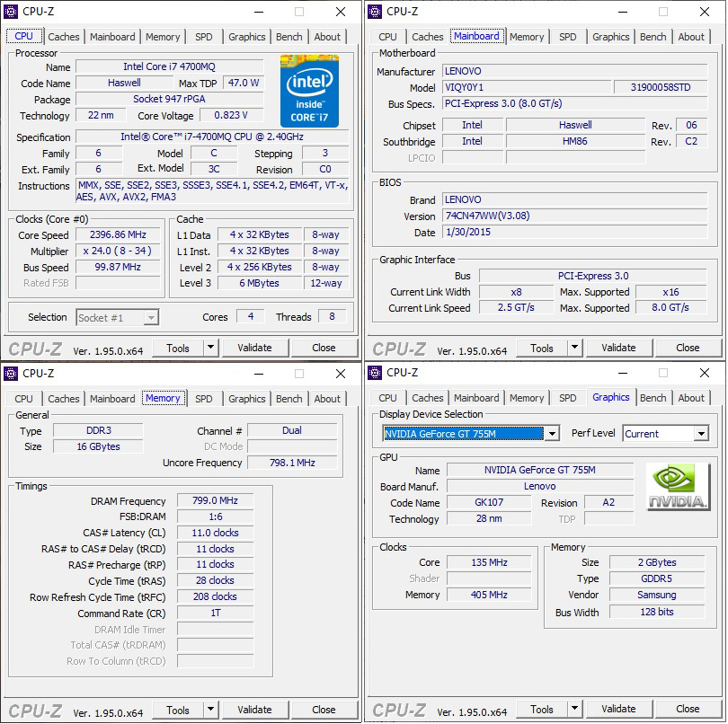Click the Tools button in the CPU window

[x=178, y=348]
